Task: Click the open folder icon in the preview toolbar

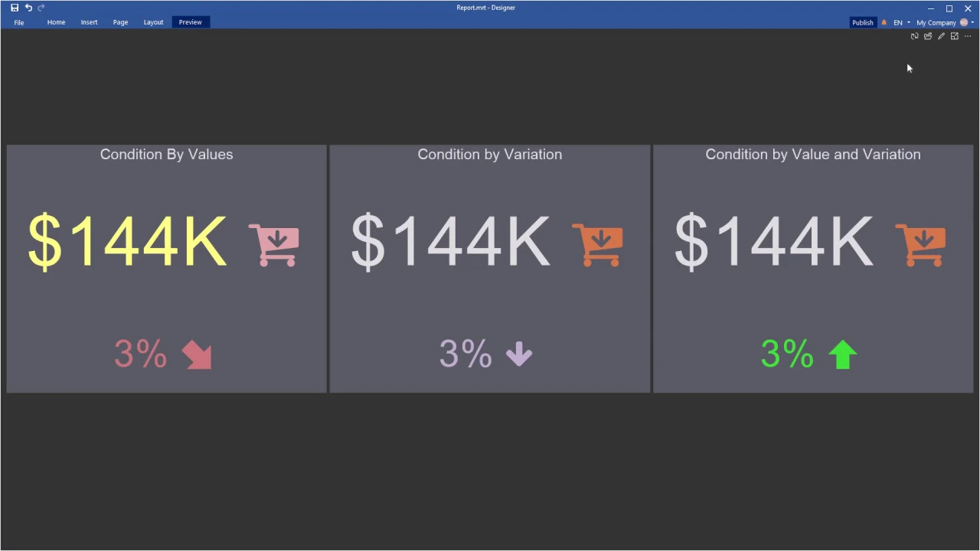Action: pos(928,36)
